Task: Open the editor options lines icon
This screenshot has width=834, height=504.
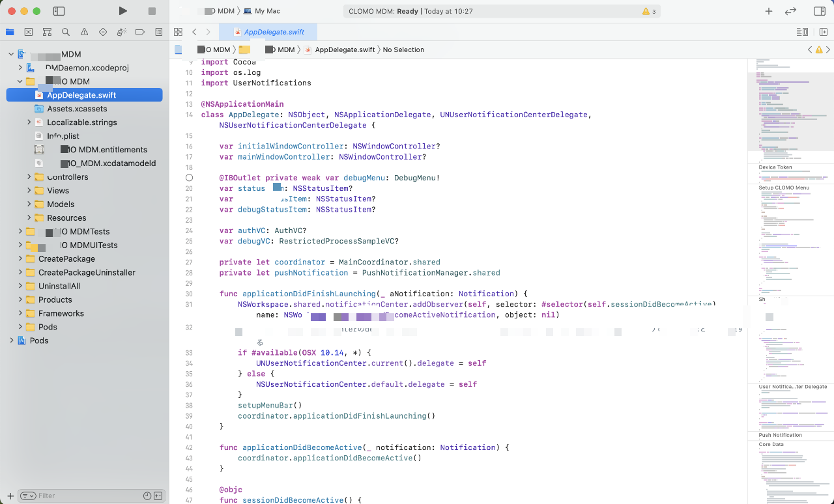Action: click(803, 32)
